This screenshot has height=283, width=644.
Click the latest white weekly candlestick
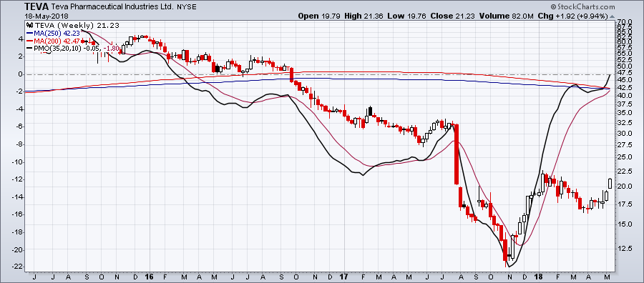point(610,184)
